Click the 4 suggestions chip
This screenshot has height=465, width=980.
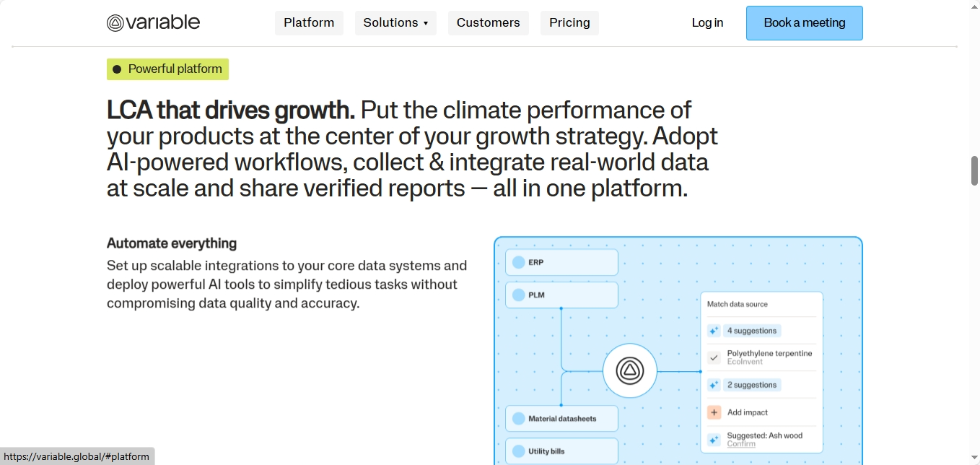(751, 330)
